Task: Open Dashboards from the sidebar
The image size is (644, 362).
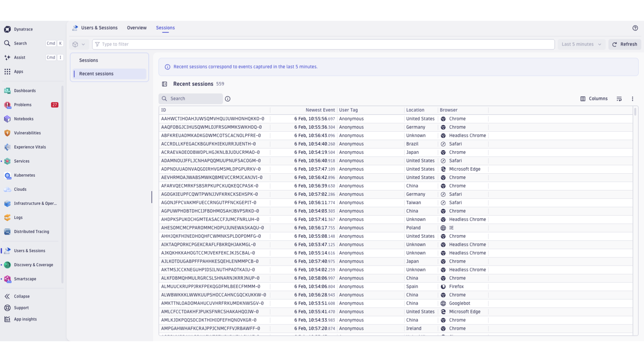Action: tap(25, 90)
